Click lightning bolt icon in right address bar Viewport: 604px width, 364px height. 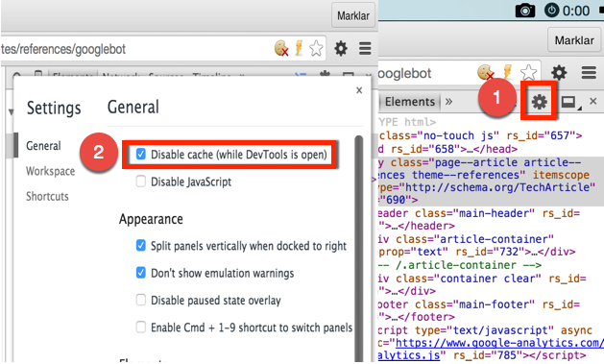(x=508, y=72)
